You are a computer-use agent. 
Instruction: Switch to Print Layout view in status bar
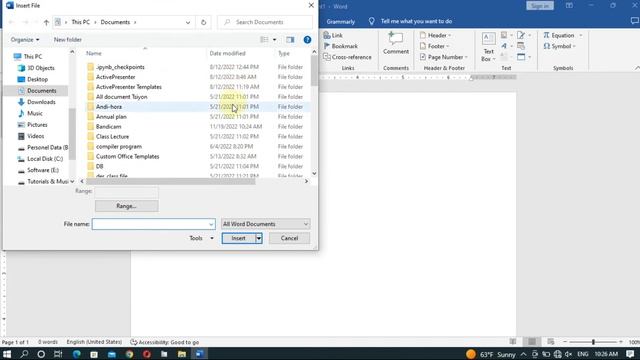tap(532, 342)
